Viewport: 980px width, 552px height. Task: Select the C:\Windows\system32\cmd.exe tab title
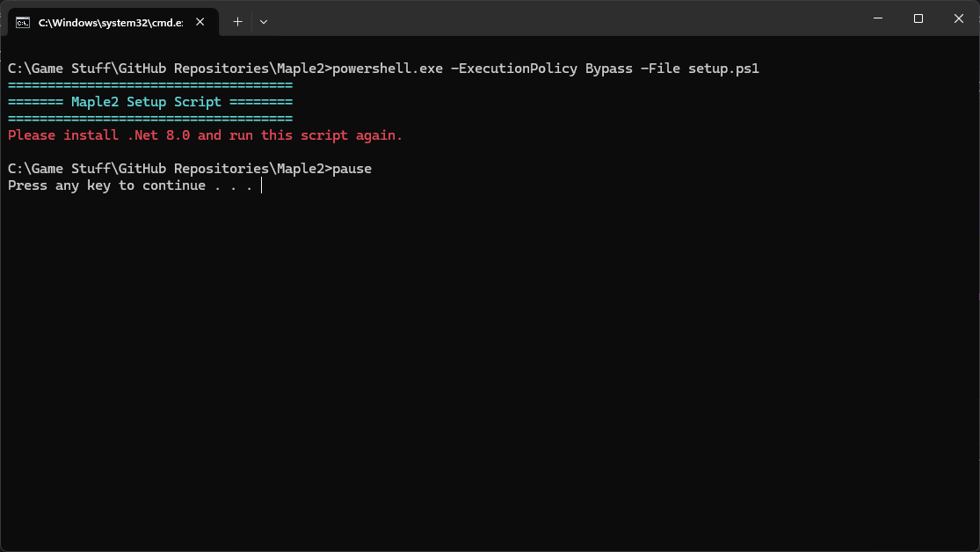pyautogui.click(x=110, y=22)
